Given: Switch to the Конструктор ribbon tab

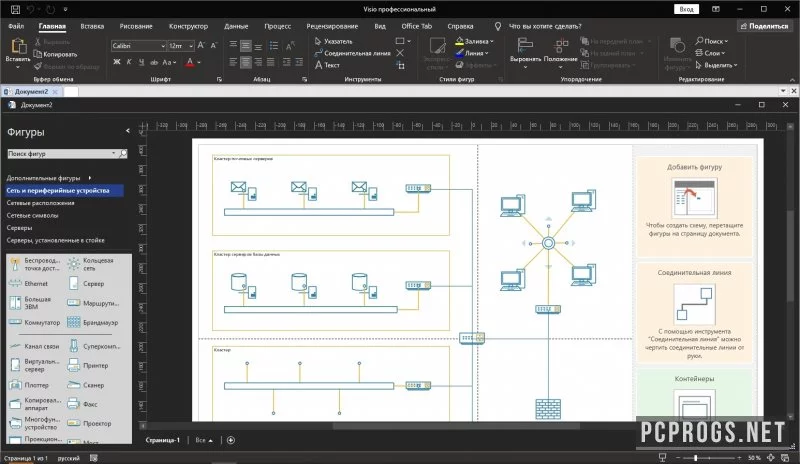Looking at the screenshot, I should [188, 26].
